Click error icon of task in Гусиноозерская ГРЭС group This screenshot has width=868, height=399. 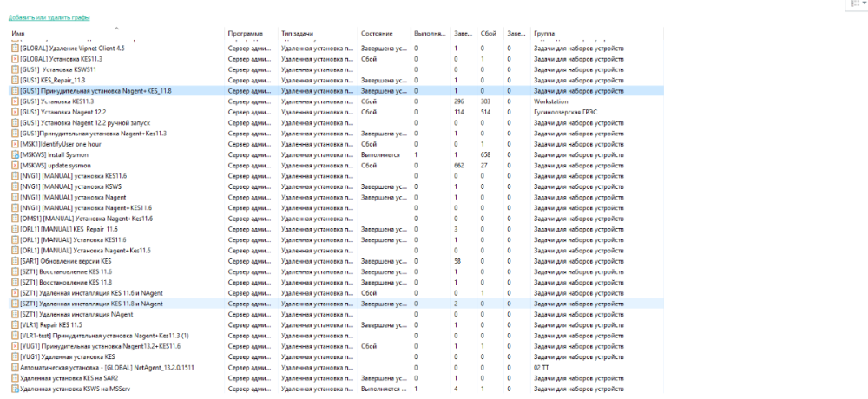15,113
